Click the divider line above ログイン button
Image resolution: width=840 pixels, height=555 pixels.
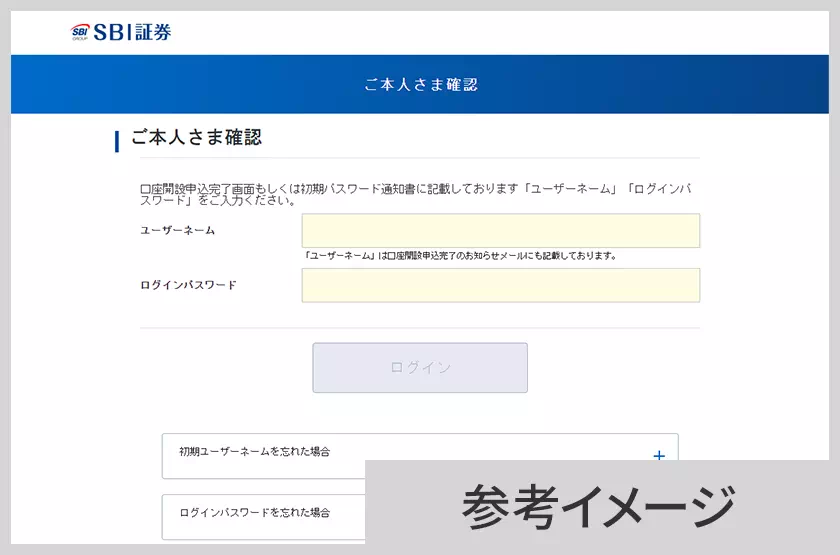(420, 328)
